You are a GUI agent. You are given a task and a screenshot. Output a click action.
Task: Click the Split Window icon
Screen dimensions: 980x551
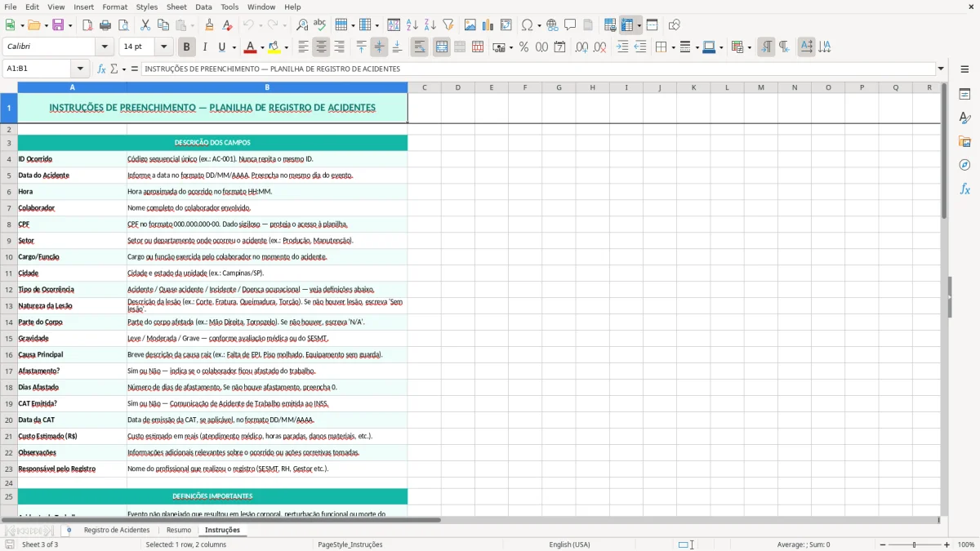click(x=653, y=25)
